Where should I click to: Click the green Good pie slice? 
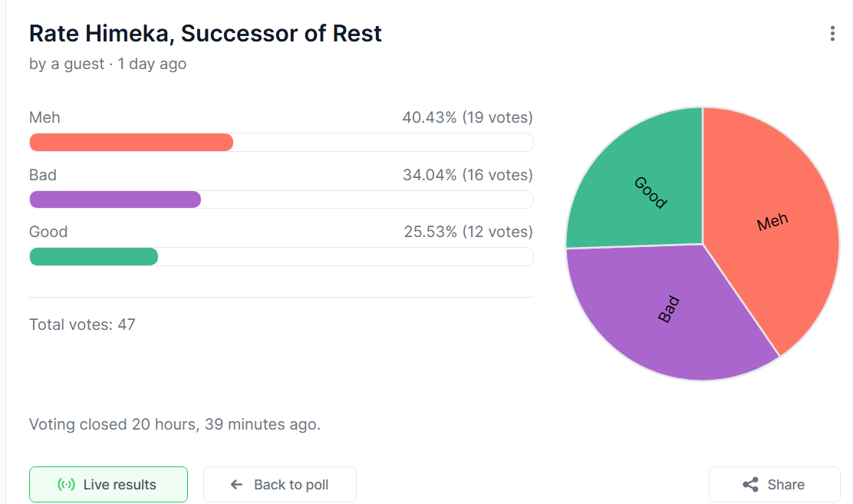[648, 192]
